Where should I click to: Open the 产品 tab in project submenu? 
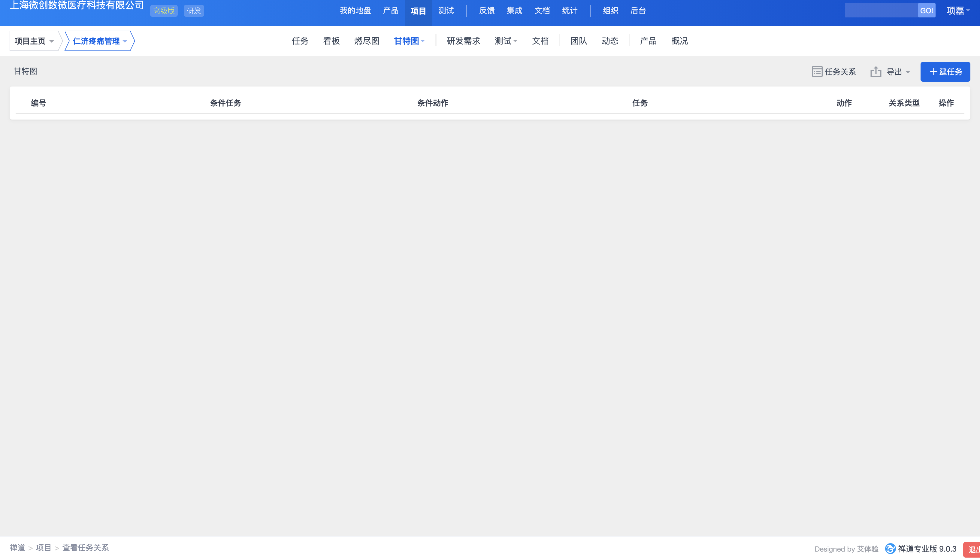(x=648, y=41)
